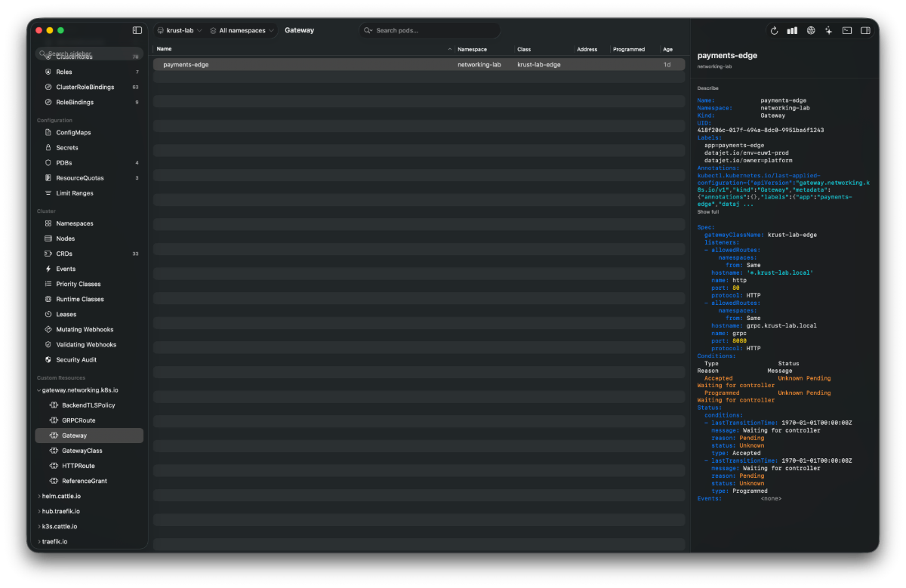Click the Security Audit icon

pyautogui.click(x=48, y=360)
